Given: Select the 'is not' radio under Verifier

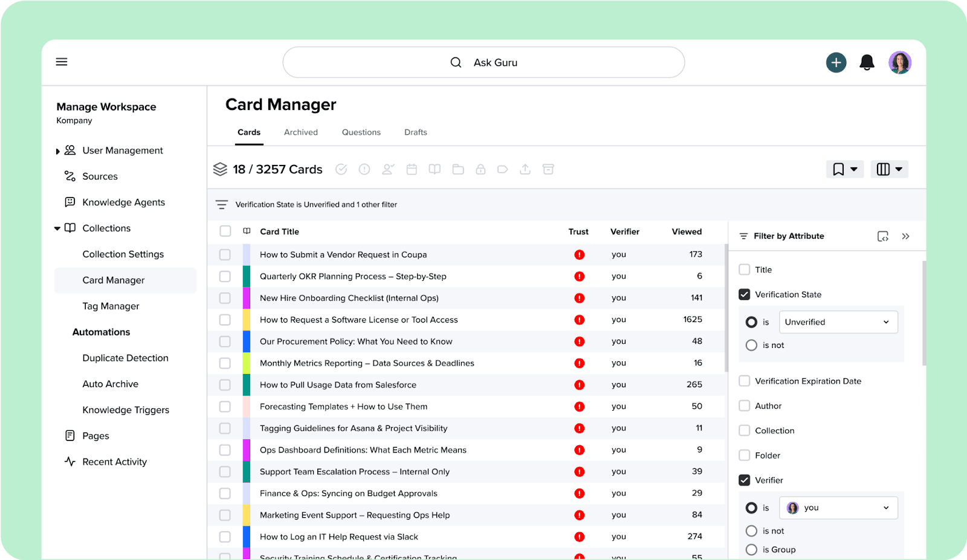Looking at the screenshot, I should pos(751,530).
